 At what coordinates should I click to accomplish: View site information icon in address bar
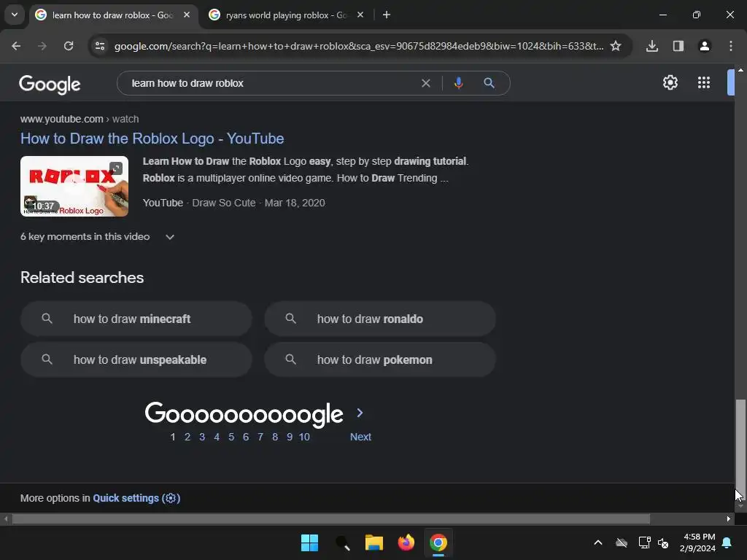[100, 46]
